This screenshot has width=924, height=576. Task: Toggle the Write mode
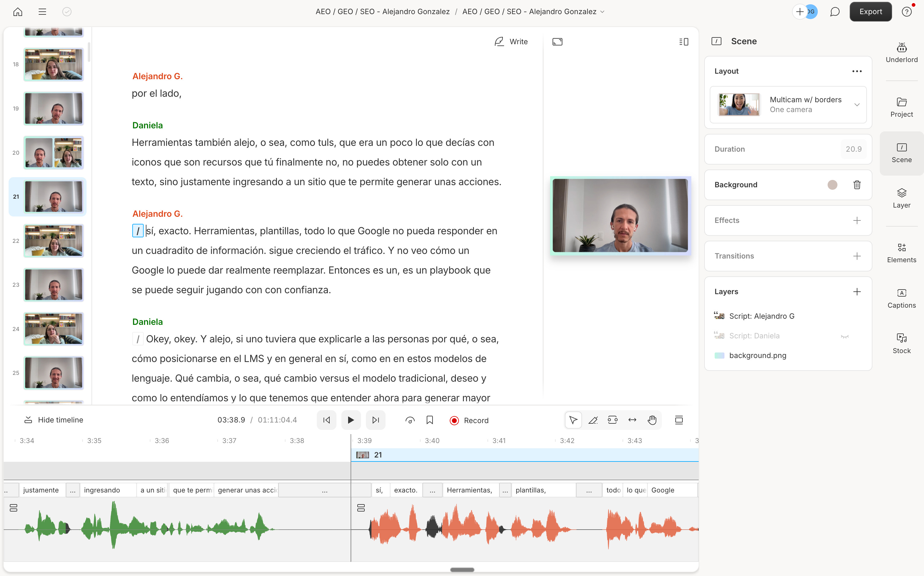[x=511, y=41]
